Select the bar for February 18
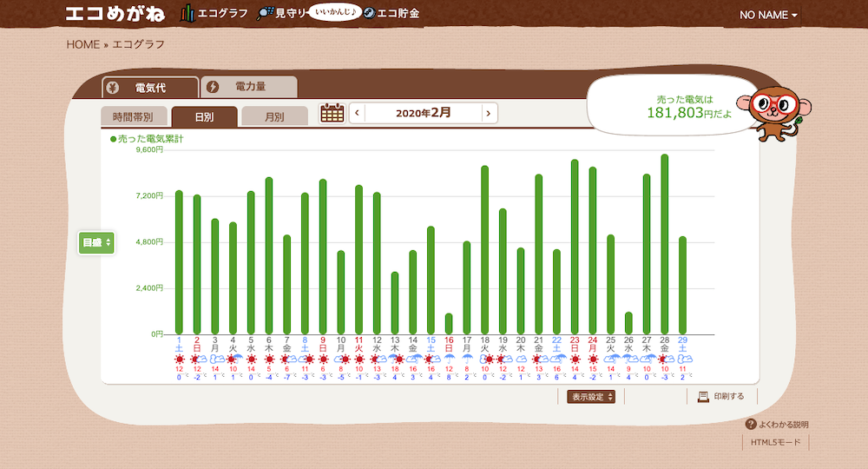The width and height of the screenshot is (868, 469). coord(485,250)
